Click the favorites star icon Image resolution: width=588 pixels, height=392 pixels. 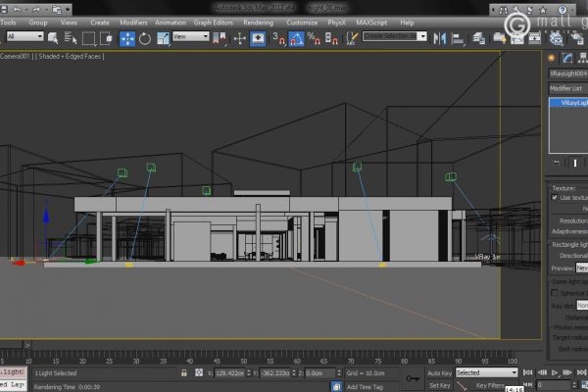543,10
